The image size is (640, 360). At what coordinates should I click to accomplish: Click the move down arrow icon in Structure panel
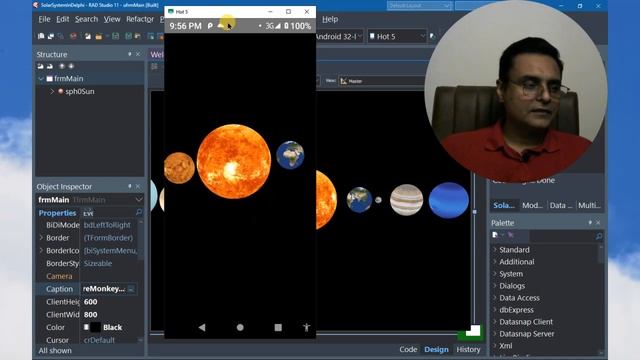(x=71, y=66)
